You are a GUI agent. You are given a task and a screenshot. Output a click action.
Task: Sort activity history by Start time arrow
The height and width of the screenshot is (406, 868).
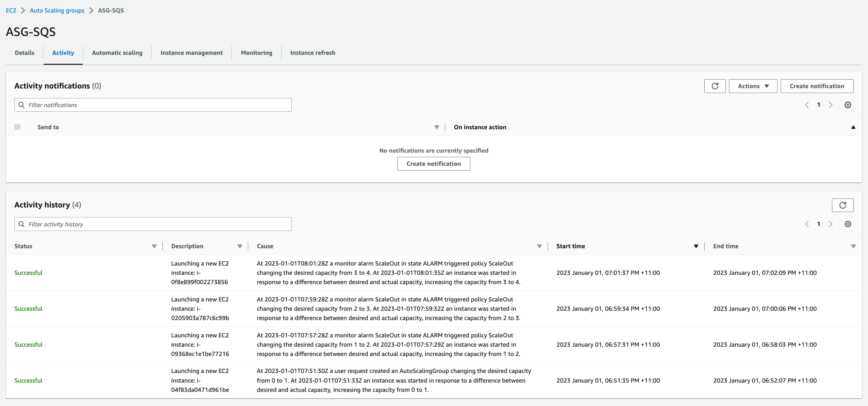pos(696,246)
